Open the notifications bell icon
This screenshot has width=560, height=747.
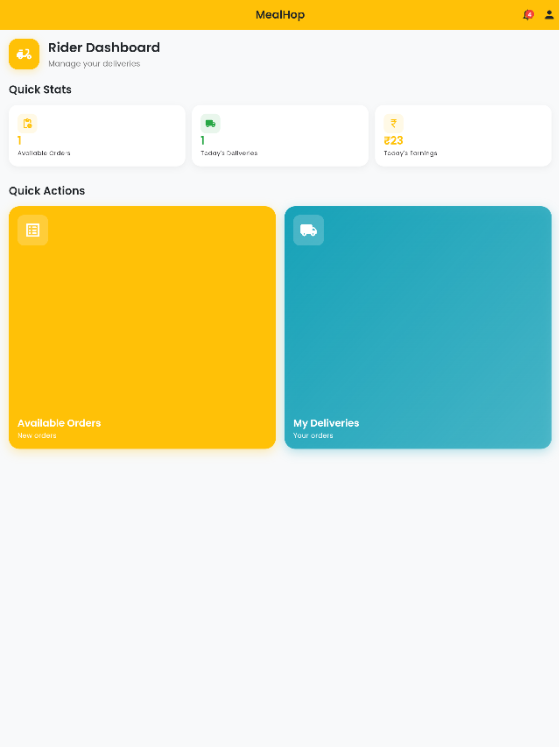pyautogui.click(x=528, y=15)
